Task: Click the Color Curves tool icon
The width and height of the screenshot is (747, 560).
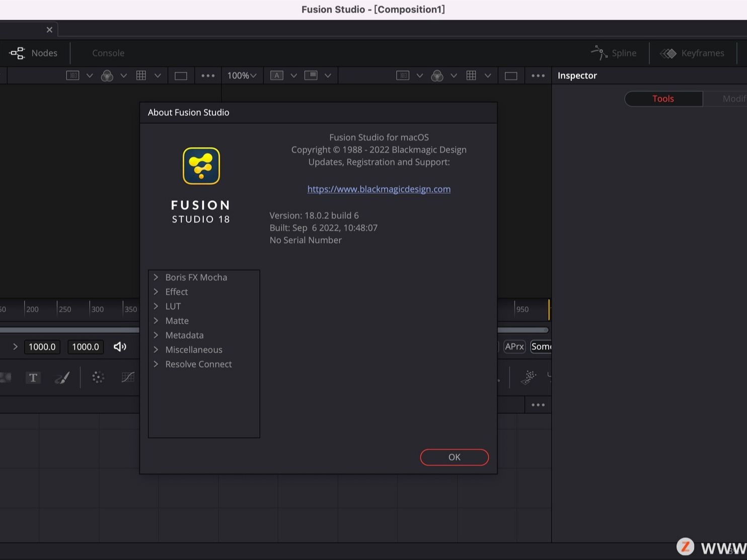Action: pyautogui.click(x=127, y=377)
